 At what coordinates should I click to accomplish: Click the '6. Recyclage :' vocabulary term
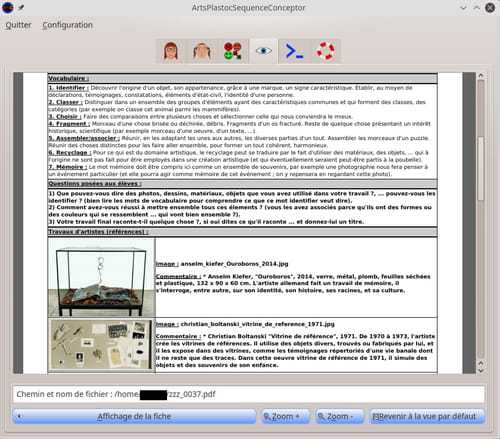[70, 153]
